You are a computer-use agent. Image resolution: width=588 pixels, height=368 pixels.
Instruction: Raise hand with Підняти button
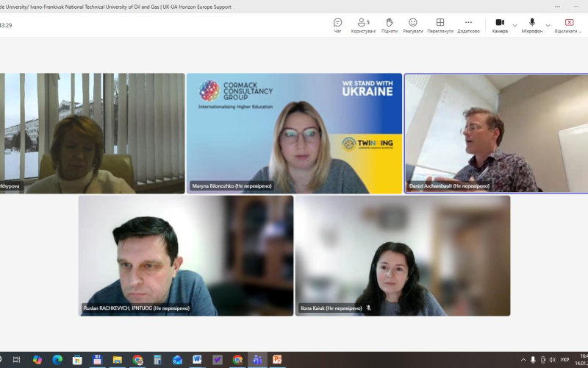(x=390, y=25)
